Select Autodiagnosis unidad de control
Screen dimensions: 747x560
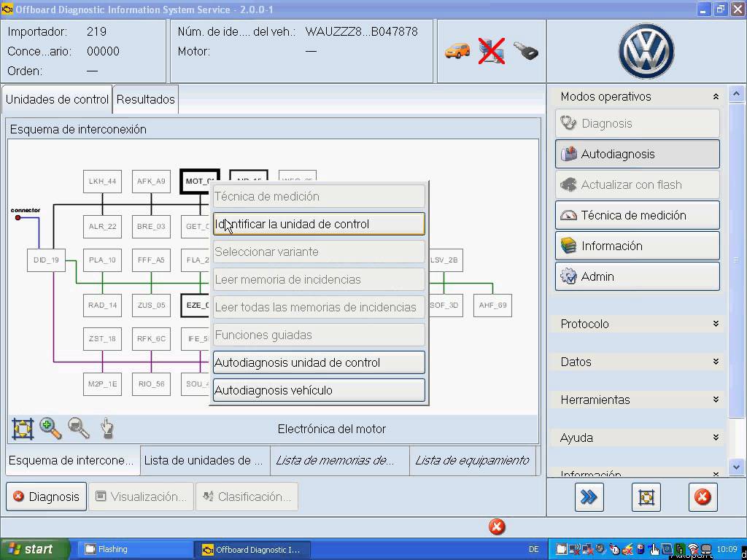318,362
